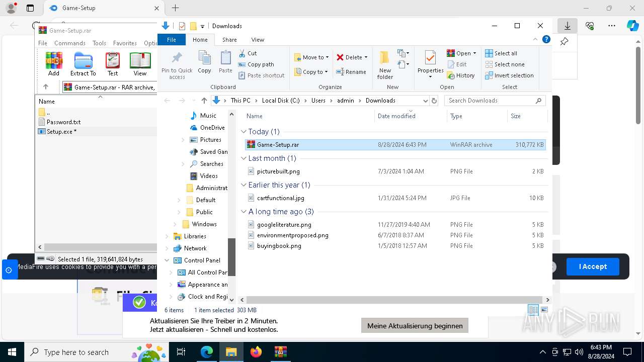Collapse the Last month group
Image resolution: width=644 pixels, height=362 pixels.
pyautogui.click(x=244, y=158)
